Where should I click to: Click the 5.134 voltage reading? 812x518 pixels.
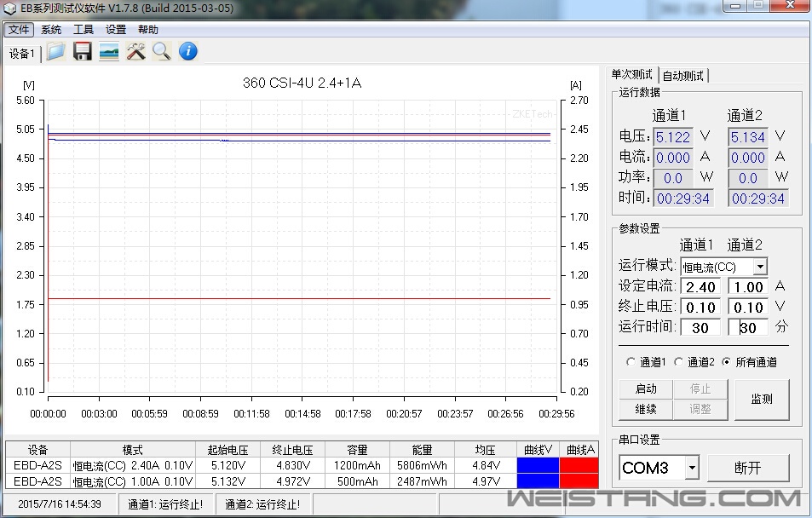coord(748,137)
